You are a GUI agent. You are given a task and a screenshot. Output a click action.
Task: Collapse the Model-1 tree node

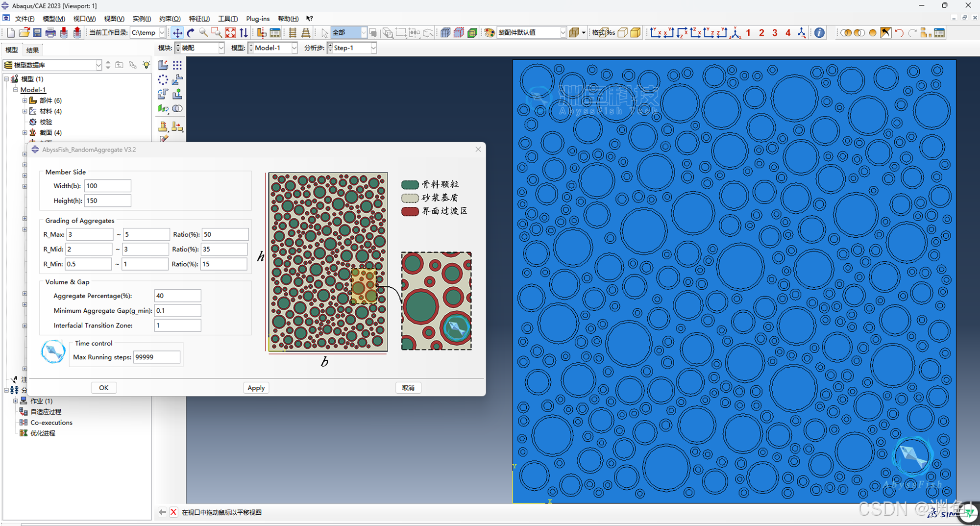[x=16, y=90]
